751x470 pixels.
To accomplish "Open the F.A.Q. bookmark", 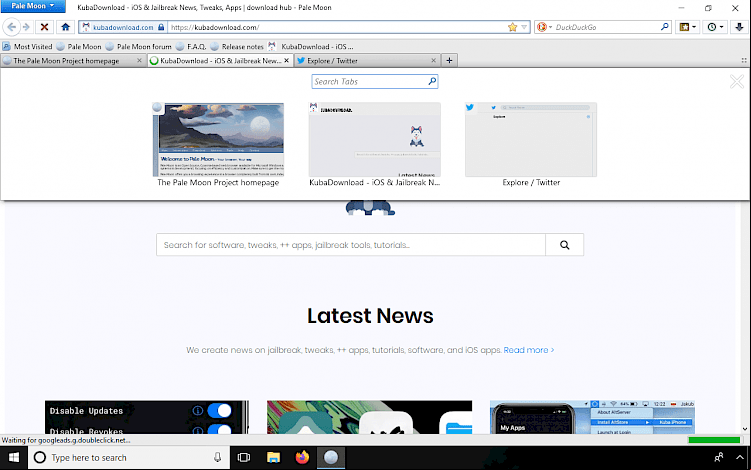I will pos(191,46).
